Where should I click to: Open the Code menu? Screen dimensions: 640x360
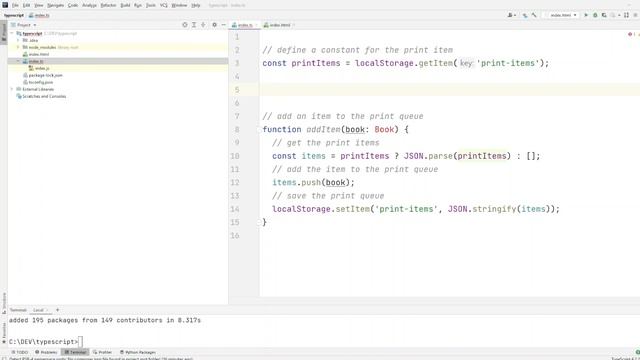pos(73,5)
